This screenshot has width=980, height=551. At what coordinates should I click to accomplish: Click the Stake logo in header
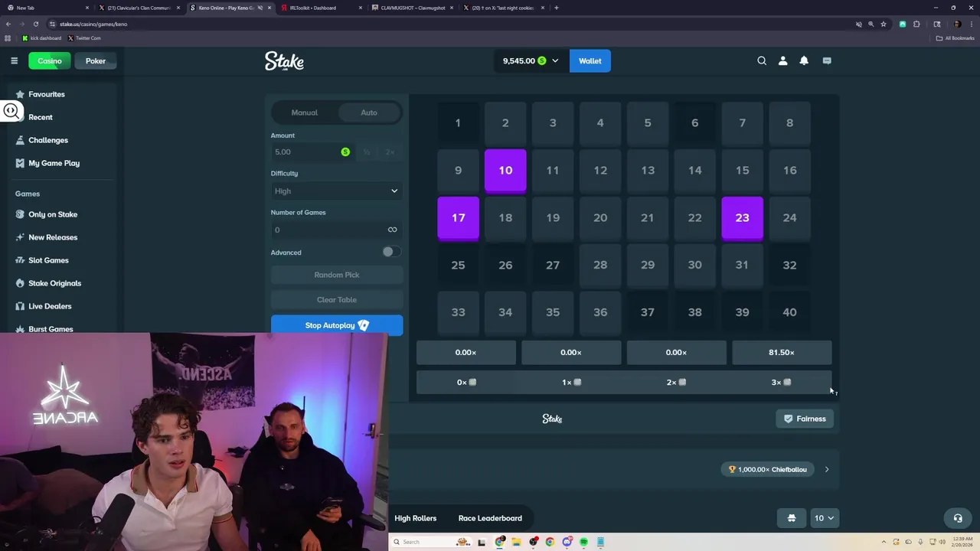(284, 61)
